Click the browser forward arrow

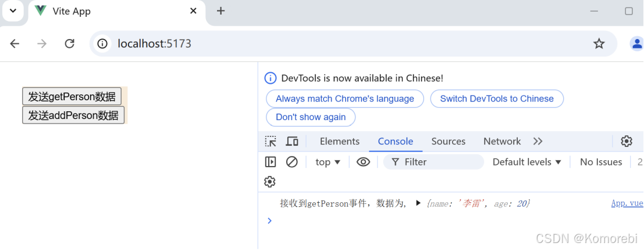click(x=42, y=44)
